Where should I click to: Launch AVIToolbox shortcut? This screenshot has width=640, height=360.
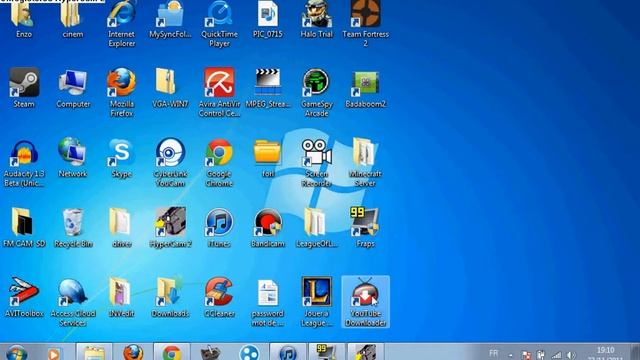[x=24, y=297]
